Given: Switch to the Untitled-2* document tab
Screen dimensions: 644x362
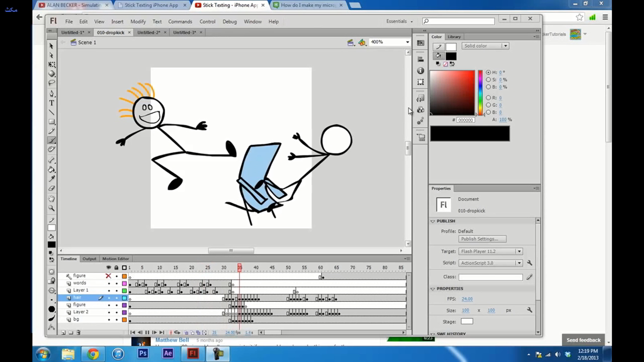Looking at the screenshot, I should [148, 32].
